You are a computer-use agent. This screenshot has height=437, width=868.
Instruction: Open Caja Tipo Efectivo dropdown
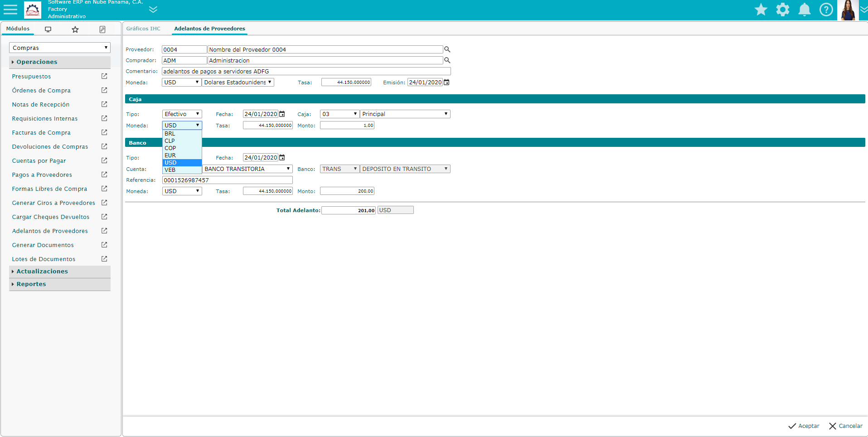182,114
